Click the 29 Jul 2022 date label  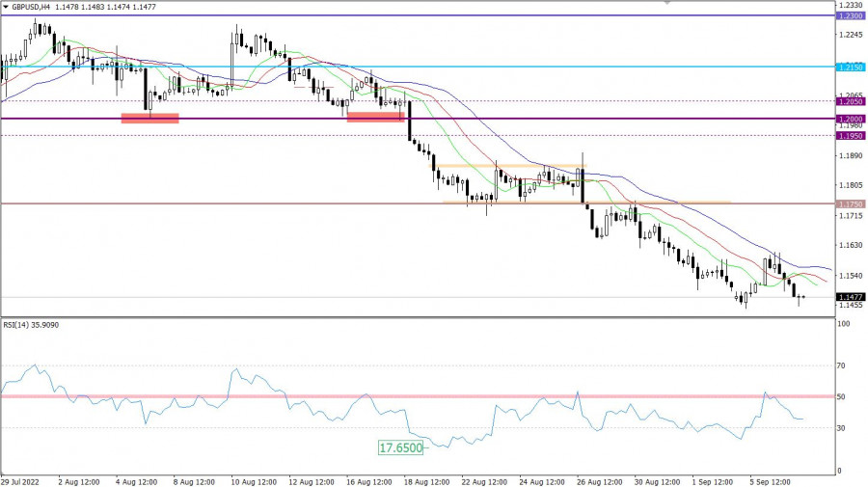point(21,479)
